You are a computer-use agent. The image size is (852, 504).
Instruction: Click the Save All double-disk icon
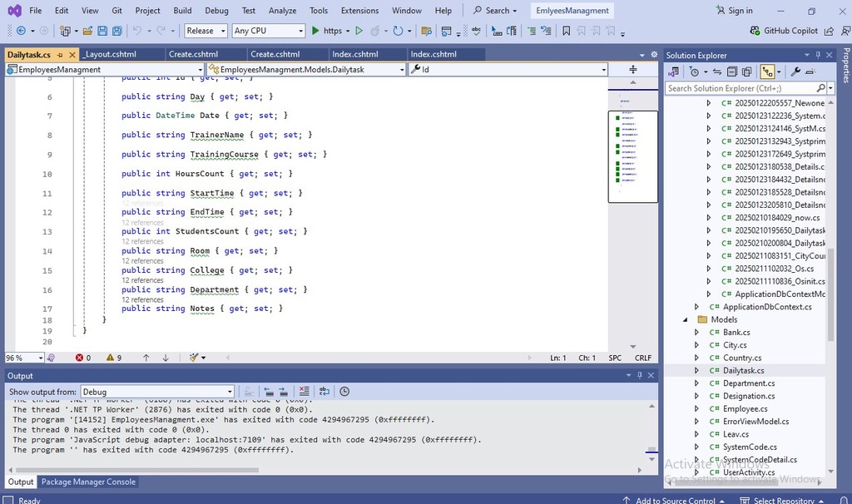point(116,31)
